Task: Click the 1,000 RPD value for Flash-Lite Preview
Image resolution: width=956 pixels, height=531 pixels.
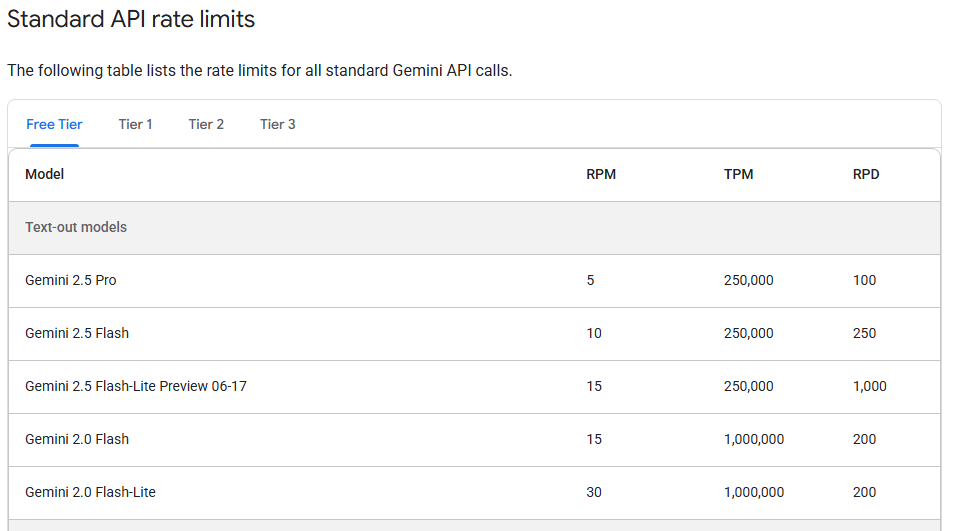Action: tap(869, 386)
